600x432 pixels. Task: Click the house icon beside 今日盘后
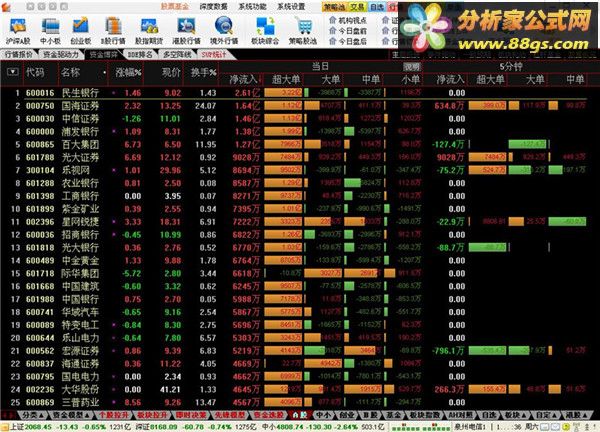point(332,41)
